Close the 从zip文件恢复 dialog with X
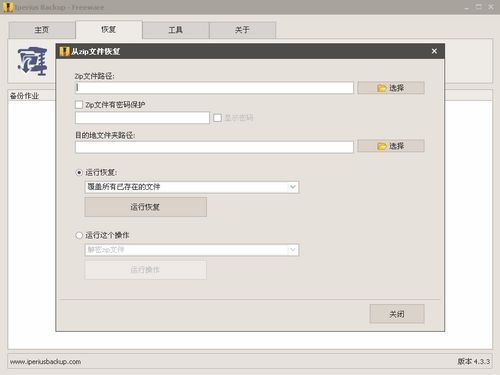 pos(434,51)
